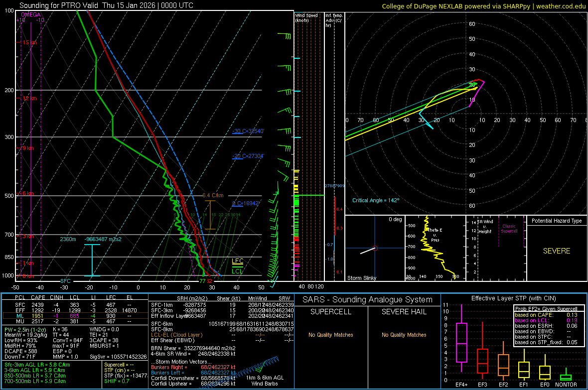Click the orange 'LCL-EL (Cloud Layer)' label

[176, 335]
